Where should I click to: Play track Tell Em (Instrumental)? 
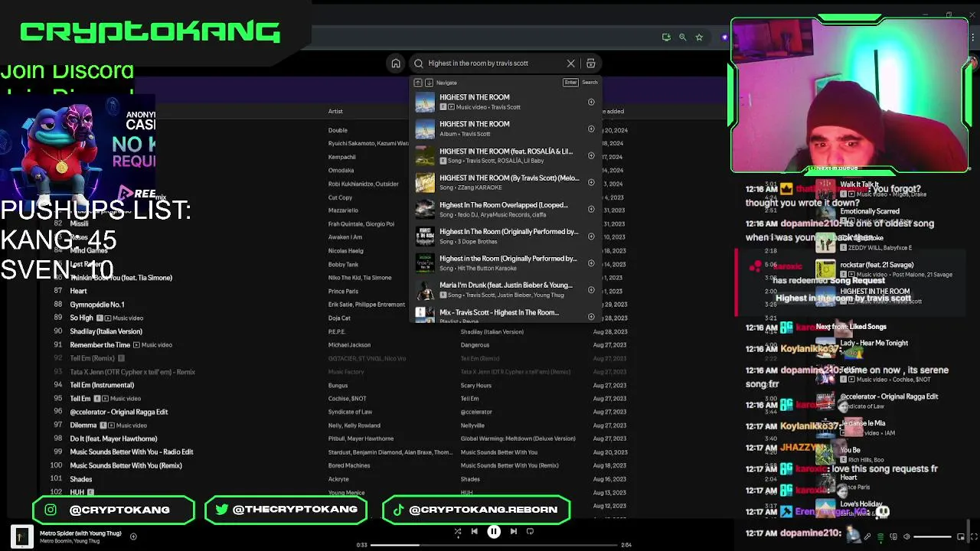(102, 385)
